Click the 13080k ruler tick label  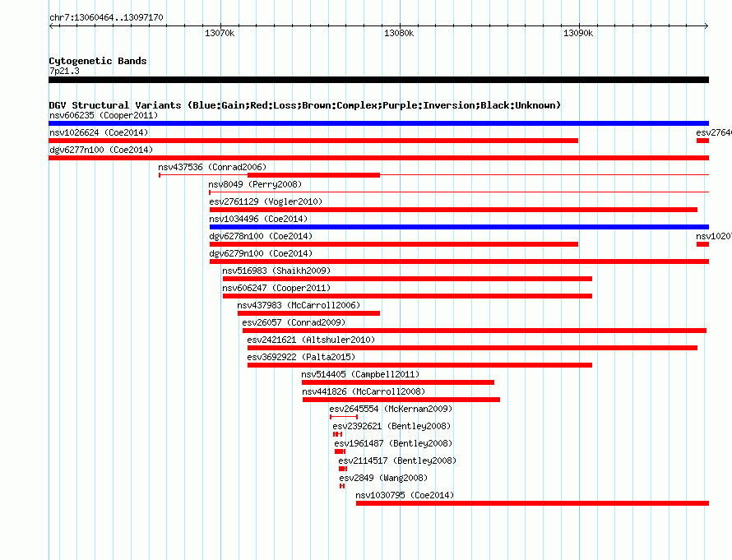[x=399, y=33]
